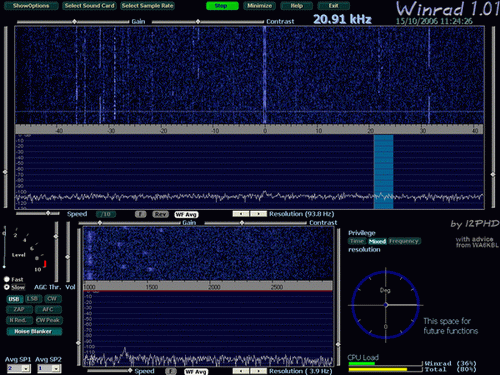
Task: Switch demodulation mode to LSB
Action: tap(33, 299)
